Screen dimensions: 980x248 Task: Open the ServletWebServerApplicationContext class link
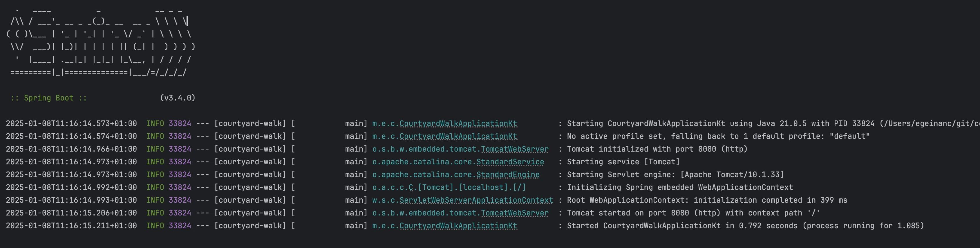point(476,200)
